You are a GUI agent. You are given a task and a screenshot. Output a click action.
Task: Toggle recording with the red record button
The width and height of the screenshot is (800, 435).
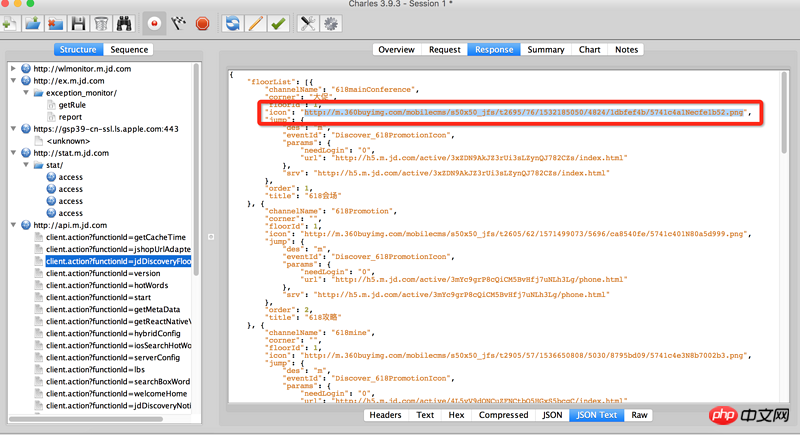(154, 23)
